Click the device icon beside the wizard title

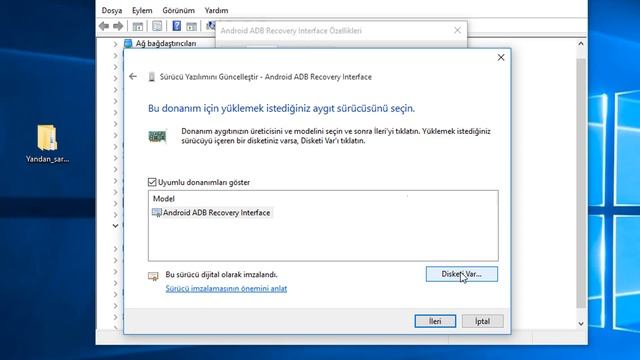(x=151, y=77)
